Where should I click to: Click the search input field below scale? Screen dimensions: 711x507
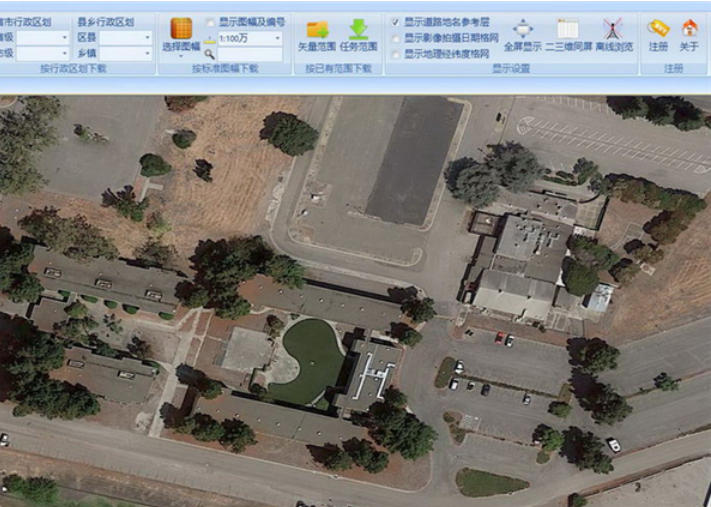click(x=250, y=54)
